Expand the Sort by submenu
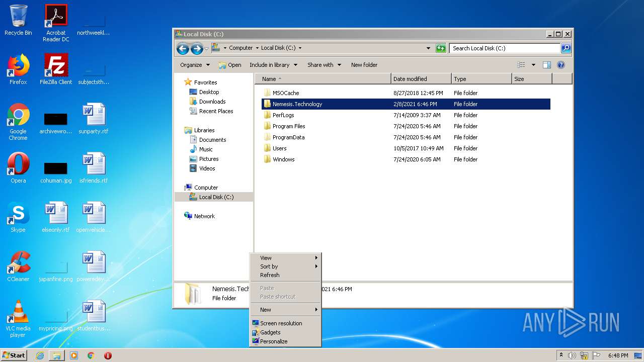644x362 pixels. [285, 266]
